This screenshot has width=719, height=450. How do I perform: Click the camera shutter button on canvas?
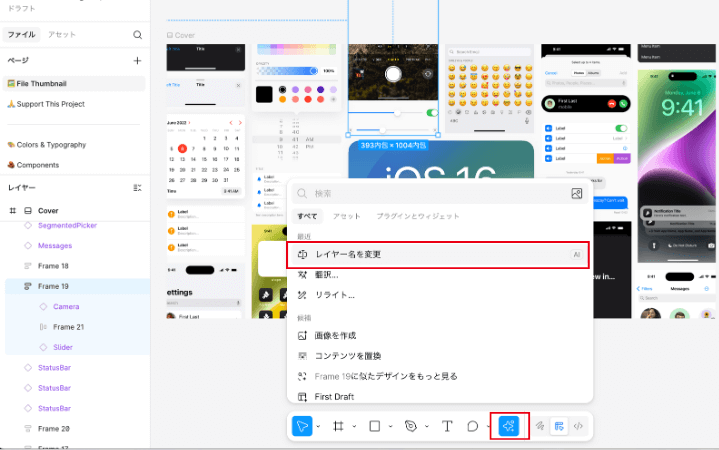(393, 74)
